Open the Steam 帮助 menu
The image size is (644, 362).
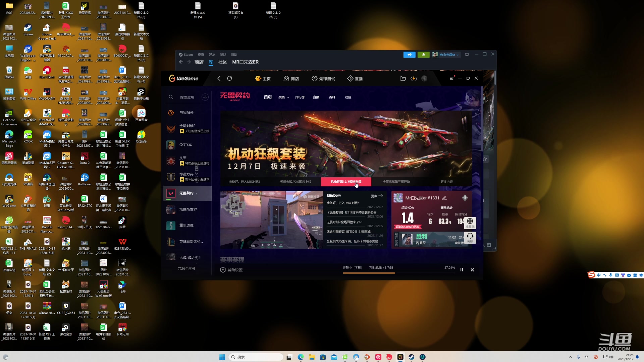point(234,55)
